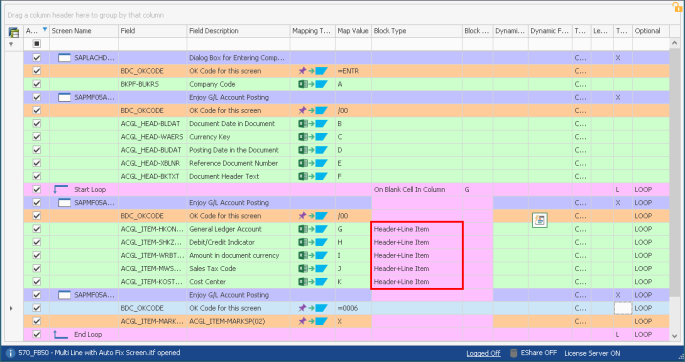Viewport: 685px width, 362px height.
Task: Click the Field Description filter row cell
Action: coord(239,44)
